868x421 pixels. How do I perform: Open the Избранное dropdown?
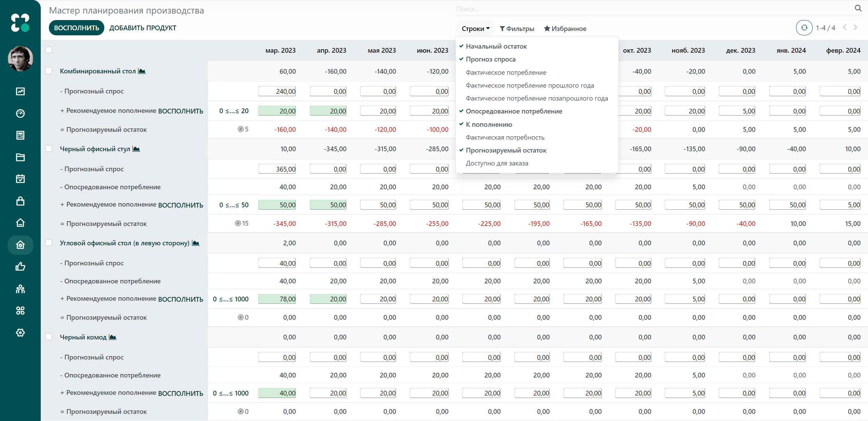(x=565, y=29)
